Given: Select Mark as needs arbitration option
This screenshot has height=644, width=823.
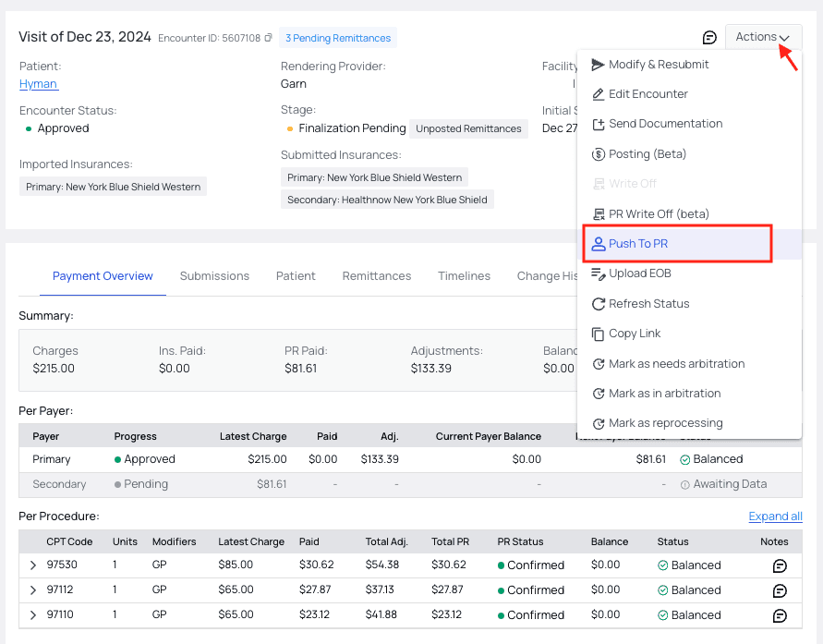Looking at the screenshot, I should (676, 364).
